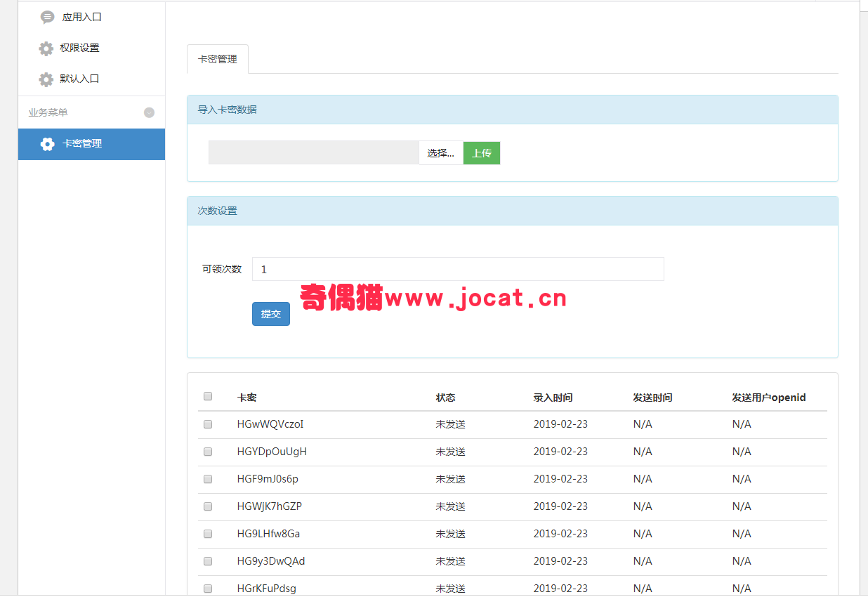The height and width of the screenshot is (597, 868).
Task: Check the box for HGwWQVczoI
Action: 208,424
